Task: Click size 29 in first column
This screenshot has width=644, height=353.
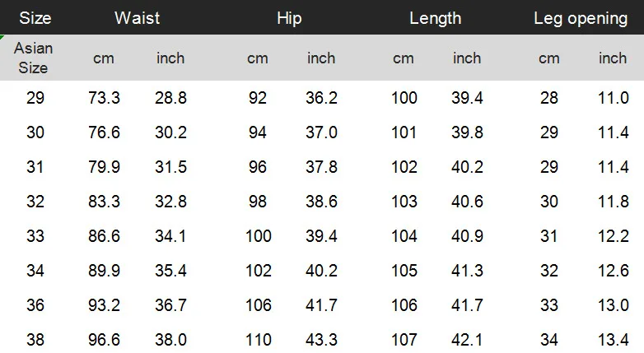Action: click(x=35, y=98)
